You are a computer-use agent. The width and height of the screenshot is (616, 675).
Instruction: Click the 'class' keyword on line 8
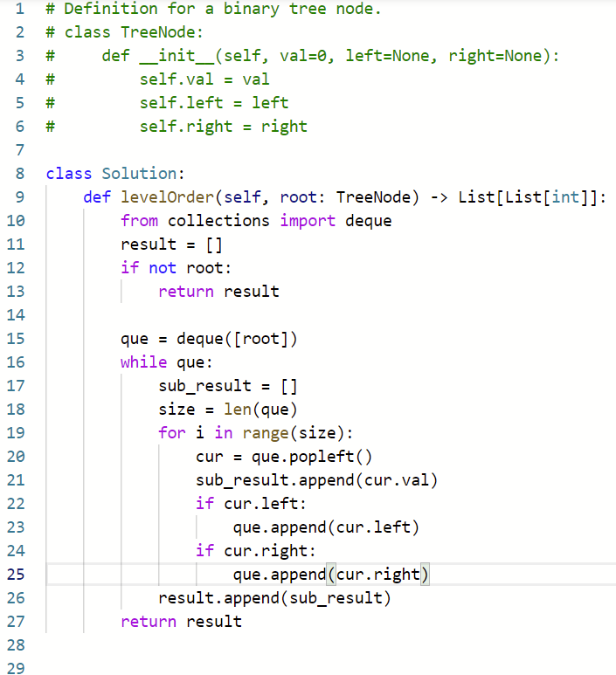point(69,174)
